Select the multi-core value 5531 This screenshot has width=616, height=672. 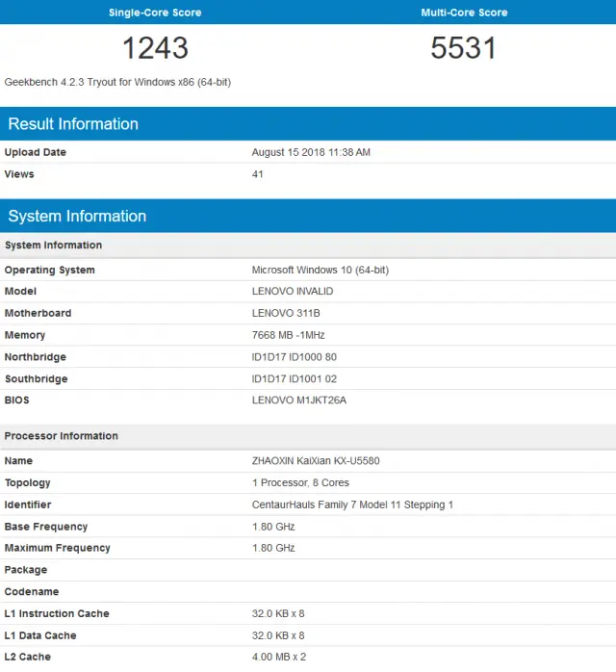click(464, 47)
